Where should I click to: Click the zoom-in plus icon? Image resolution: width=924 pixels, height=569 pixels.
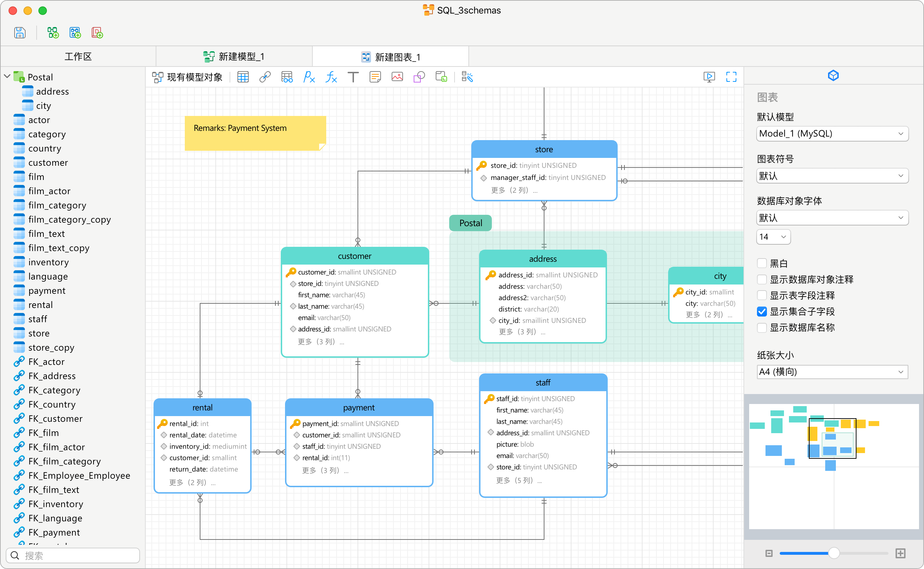click(900, 553)
